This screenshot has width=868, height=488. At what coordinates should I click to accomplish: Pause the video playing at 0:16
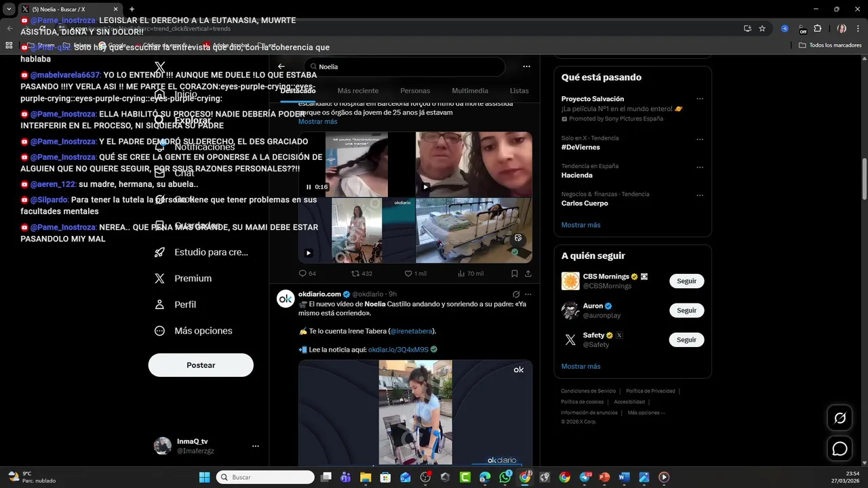click(x=309, y=187)
